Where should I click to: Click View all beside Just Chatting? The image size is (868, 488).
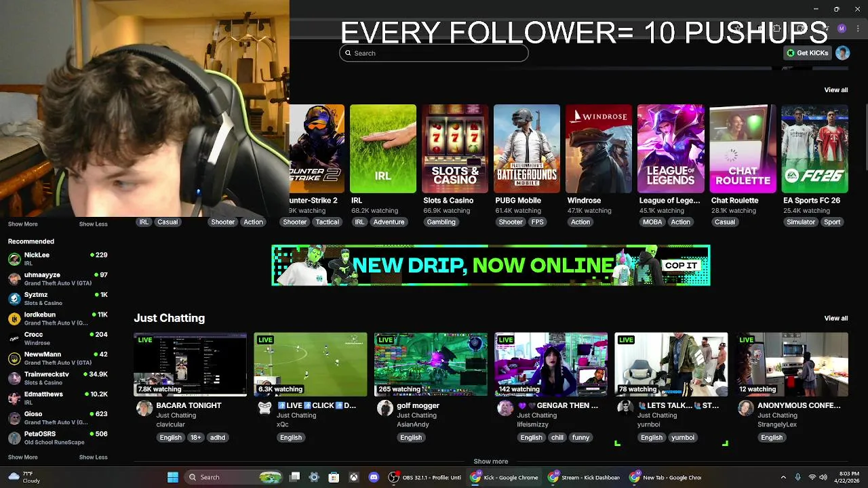pyautogui.click(x=835, y=318)
